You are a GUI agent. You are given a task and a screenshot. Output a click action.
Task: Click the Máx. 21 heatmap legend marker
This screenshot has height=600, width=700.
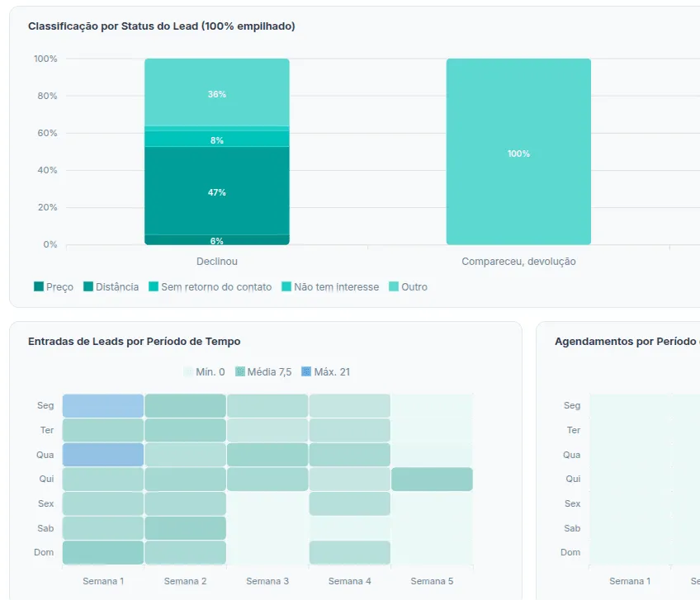click(x=306, y=371)
